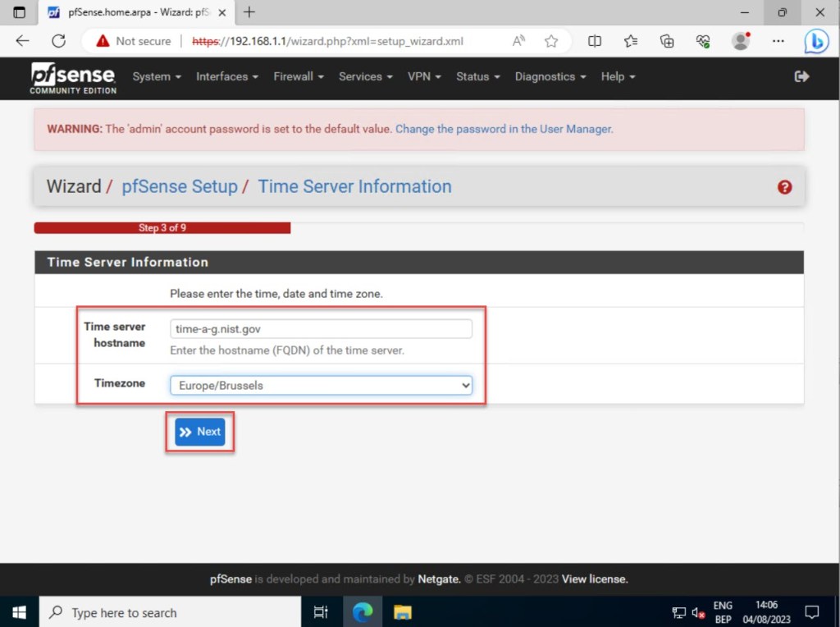This screenshot has height=627, width=840.
Task: Click the Time server hostname field
Action: [321, 329]
